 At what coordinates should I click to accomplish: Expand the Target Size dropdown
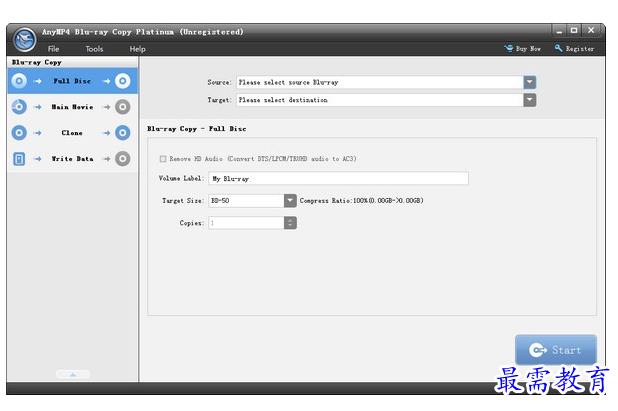coord(290,201)
